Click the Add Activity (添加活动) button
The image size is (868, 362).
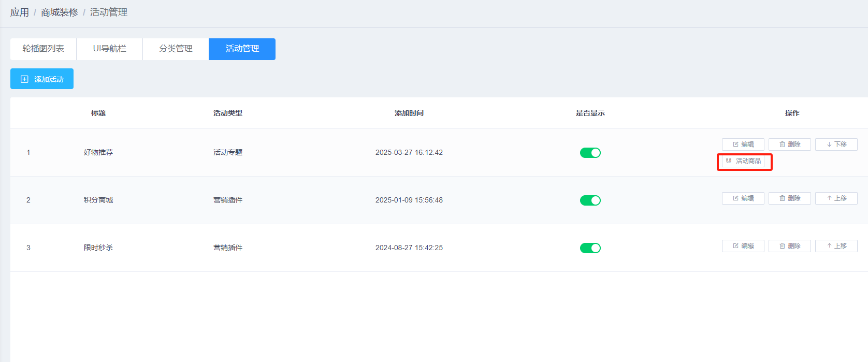42,79
